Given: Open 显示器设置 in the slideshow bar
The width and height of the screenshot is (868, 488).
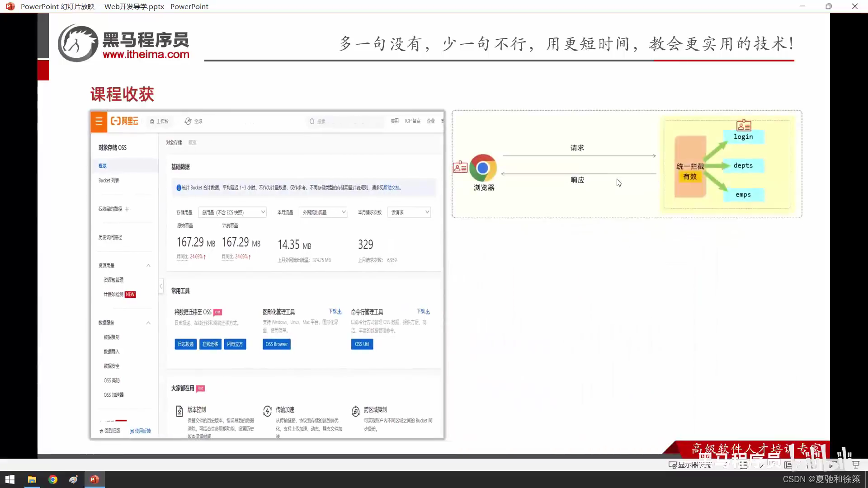Looking at the screenshot, I should (690, 465).
